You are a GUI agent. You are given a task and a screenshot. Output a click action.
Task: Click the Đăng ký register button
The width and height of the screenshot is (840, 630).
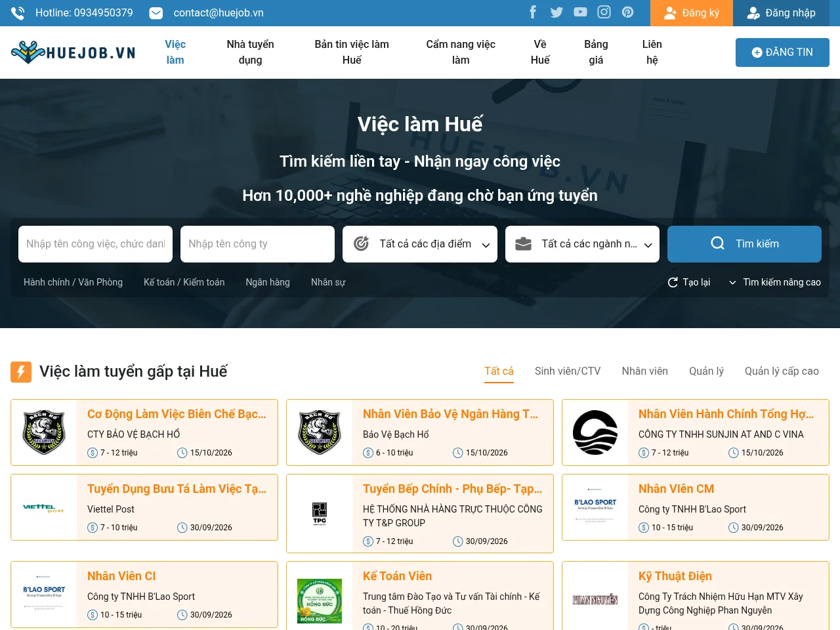tap(692, 13)
